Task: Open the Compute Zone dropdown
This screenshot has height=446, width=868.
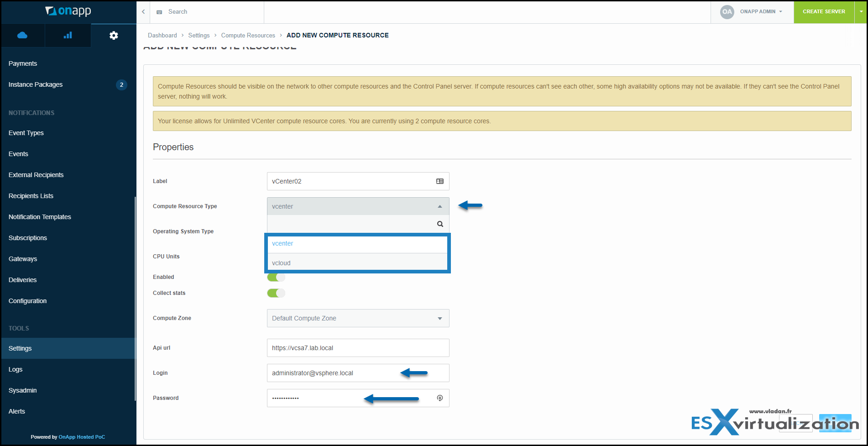Action: [358, 318]
